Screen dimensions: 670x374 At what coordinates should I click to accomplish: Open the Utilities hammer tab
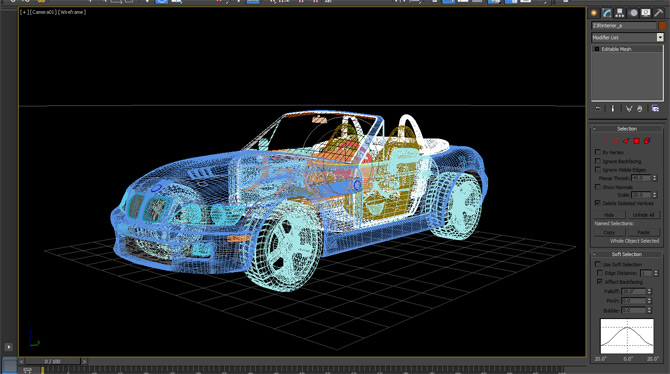(658, 13)
